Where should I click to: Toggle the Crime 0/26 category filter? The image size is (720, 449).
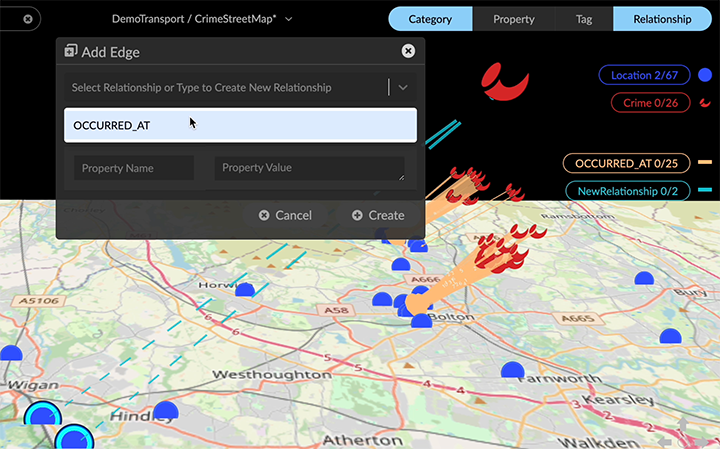[x=649, y=102]
